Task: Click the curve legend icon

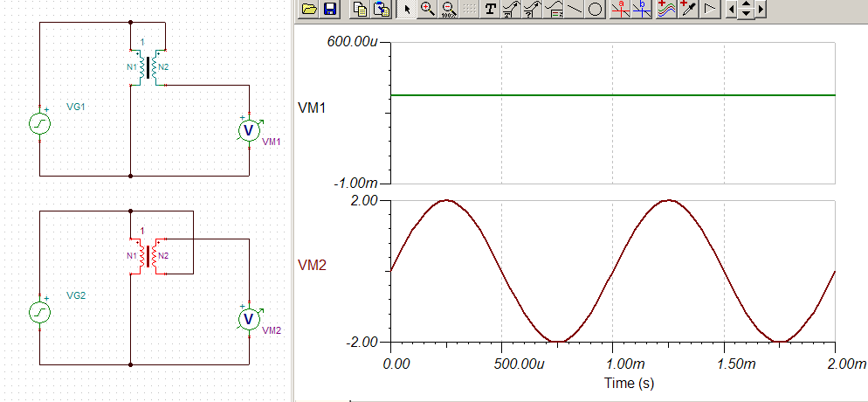Action: point(553,9)
